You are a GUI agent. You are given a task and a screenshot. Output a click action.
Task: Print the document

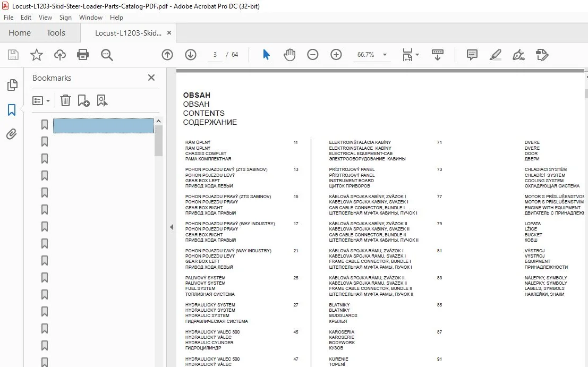click(83, 55)
